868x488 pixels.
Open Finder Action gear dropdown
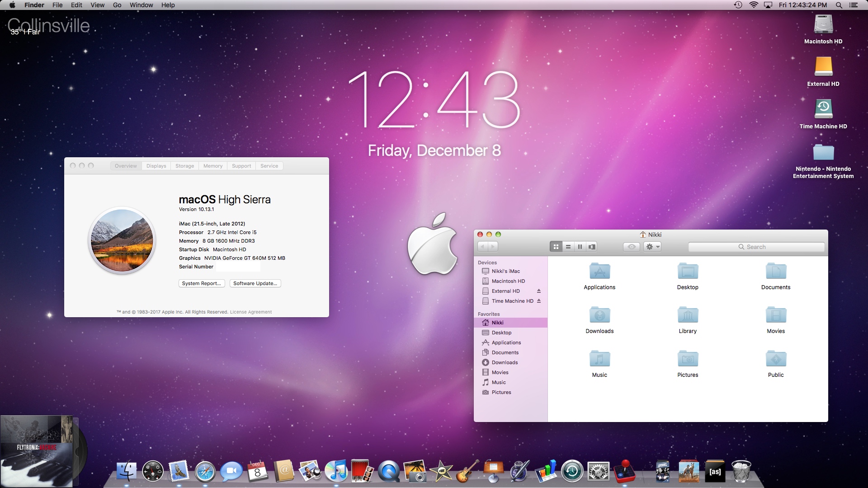point(652,247)
